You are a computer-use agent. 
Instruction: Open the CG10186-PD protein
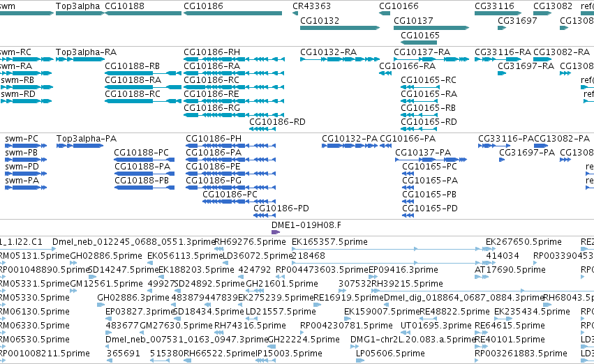coord(264,215)
